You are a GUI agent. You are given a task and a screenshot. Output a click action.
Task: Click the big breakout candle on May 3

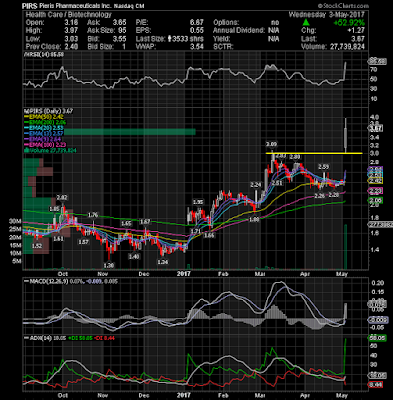[x=346, y=135]
